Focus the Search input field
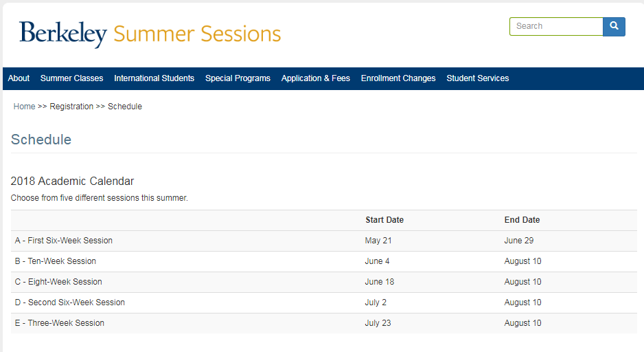This screenshot has height=352, width=644. point(556,26)
